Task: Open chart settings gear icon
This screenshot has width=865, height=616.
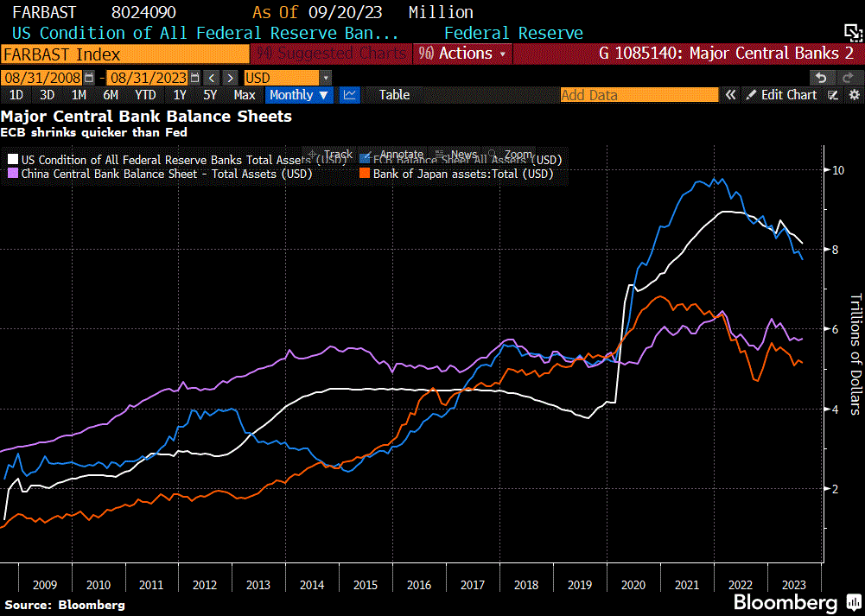Action: 853,95
